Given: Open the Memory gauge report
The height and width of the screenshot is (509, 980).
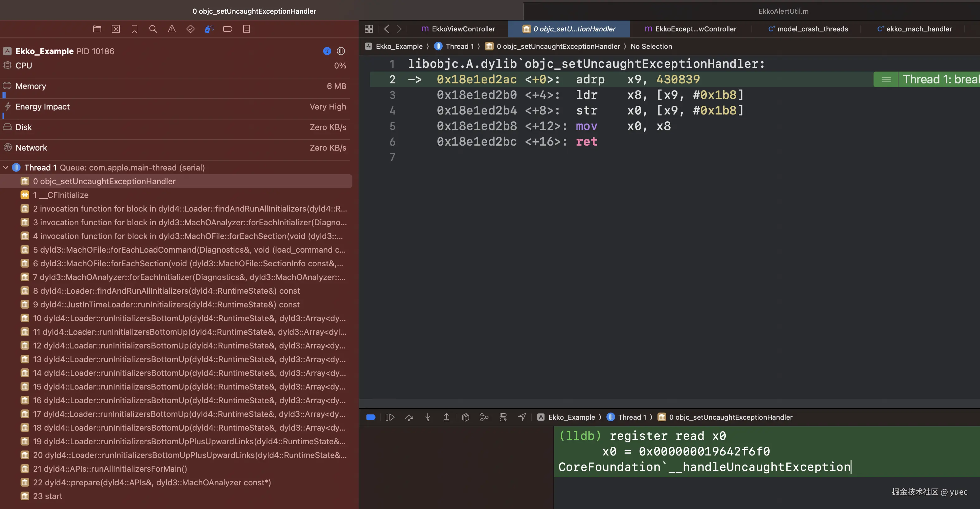Looking at the screenshot, I should [x=31, y=86].
